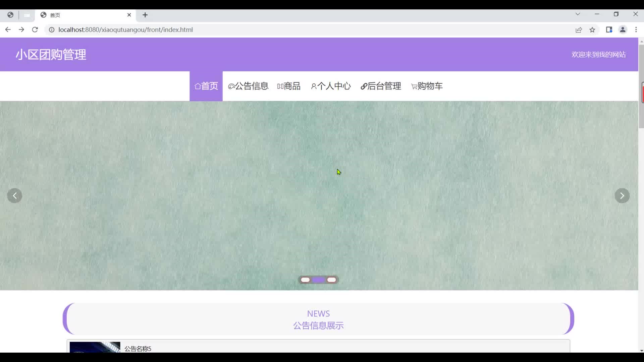Viewport: 644px width, 362px height.
Task: Reload the current page
Action: (x=35, y=29)
